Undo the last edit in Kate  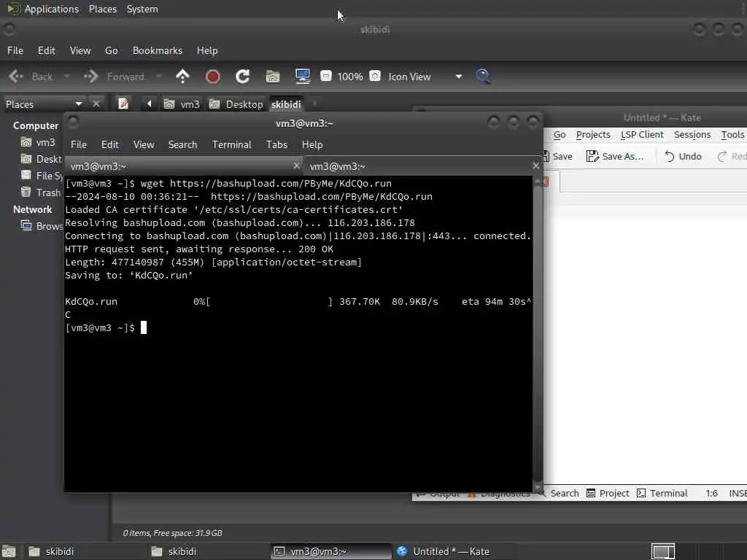(x=683, y=156)
